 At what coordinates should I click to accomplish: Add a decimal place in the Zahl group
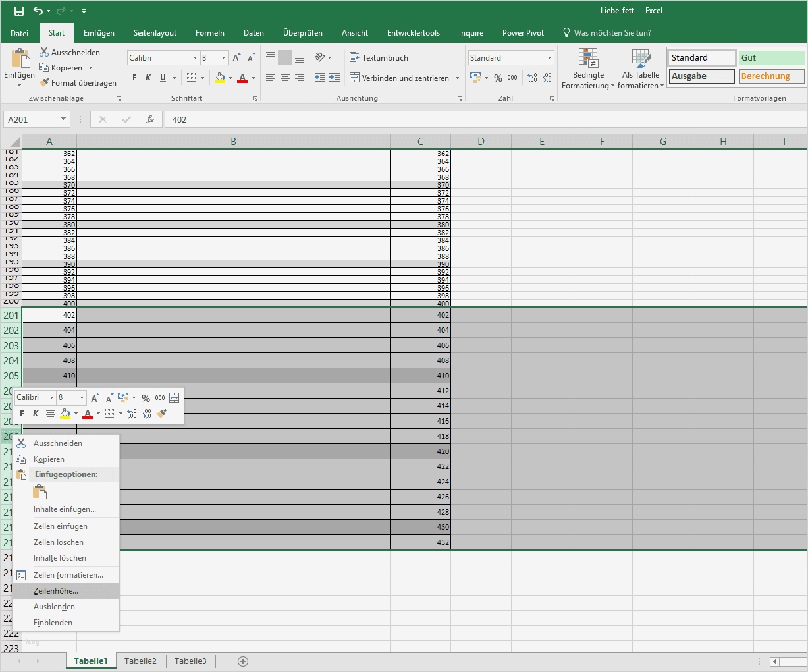[x=532, y=78]
